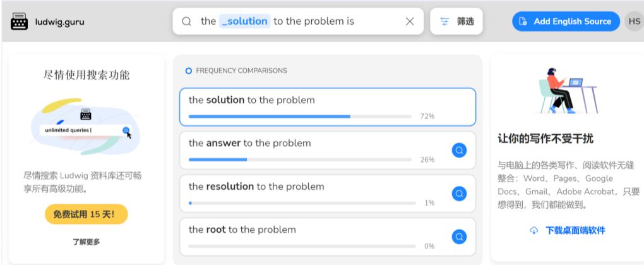644x265 pixels.
Task: Click the Add English Source button
Action: point(566,22)
